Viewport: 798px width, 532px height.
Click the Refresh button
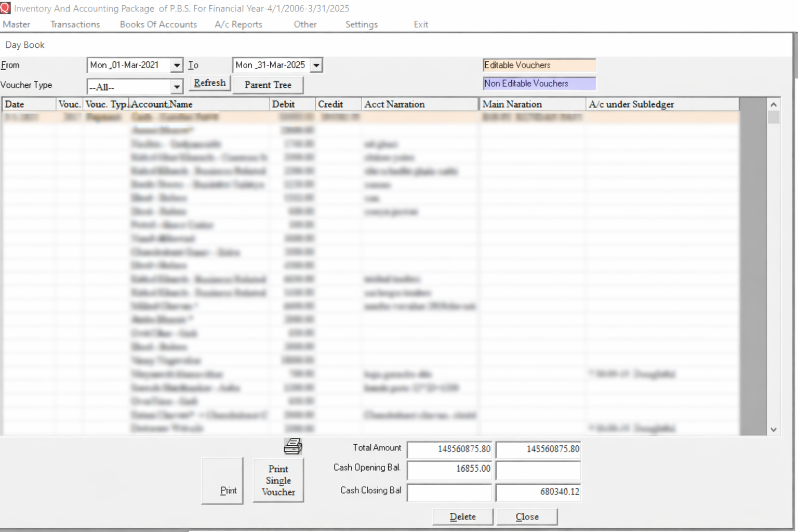210,83
